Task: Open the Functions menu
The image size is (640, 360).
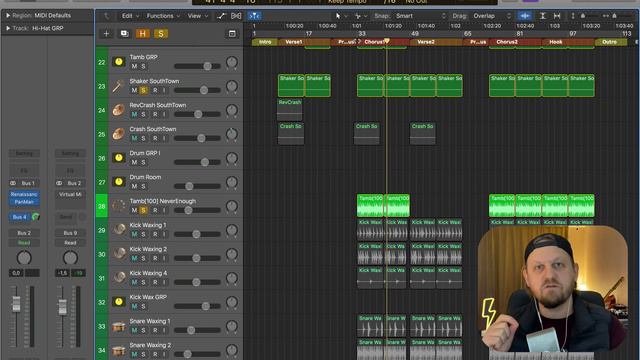Action: pyautogui.click(x=163, y=16)
